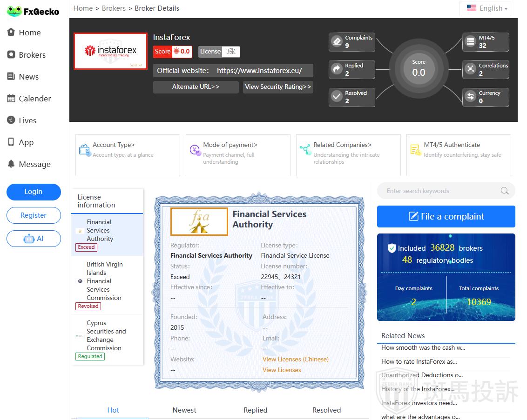Click the Currency exchange icon
Image resolution: width=527 pixels, height=420 pixels.
pos(470,97)
